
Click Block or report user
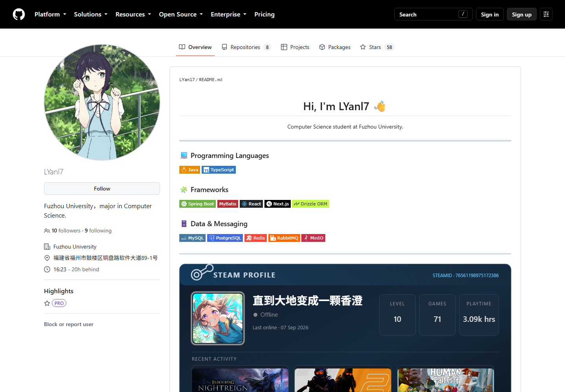coord(69,324)
